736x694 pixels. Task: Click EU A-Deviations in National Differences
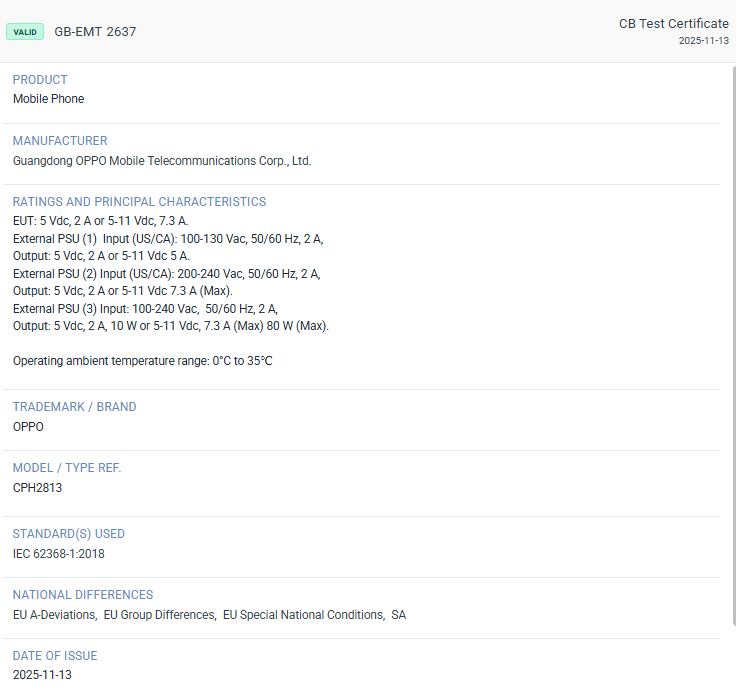tap(54, 615)
